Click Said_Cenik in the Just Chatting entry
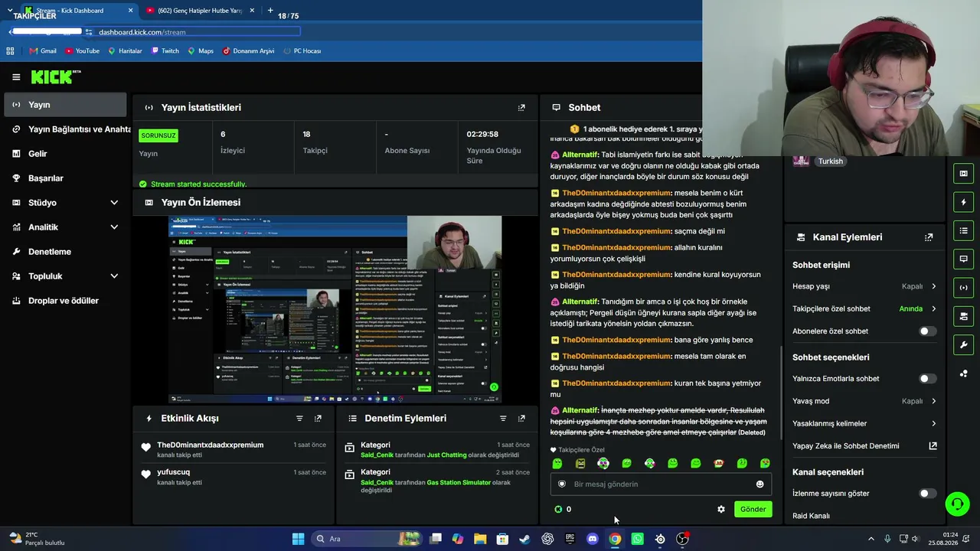The height and width of the screenshot is (551, 980). tap(377, 455)
